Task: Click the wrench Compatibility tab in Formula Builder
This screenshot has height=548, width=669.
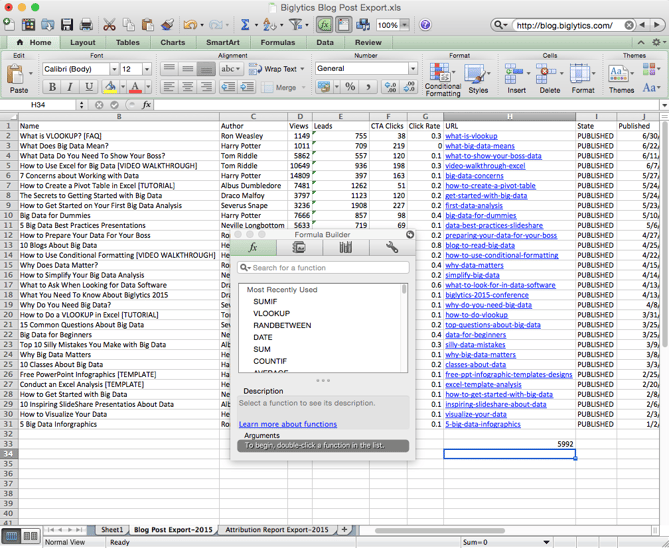Action: tap(391, 247)
